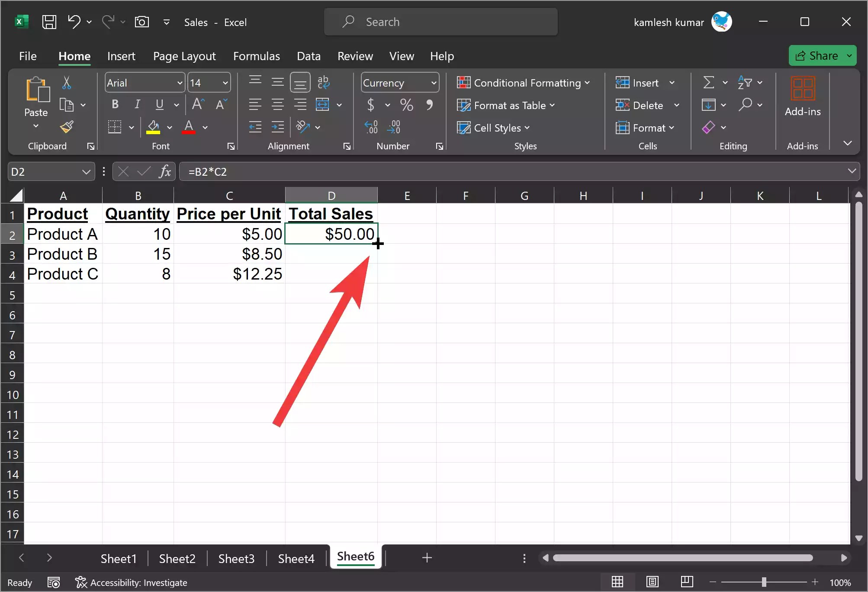The height and width of the screenshot is (592, 868).
Task: Click the Increase Decimal icon
Action: point(371,126)
